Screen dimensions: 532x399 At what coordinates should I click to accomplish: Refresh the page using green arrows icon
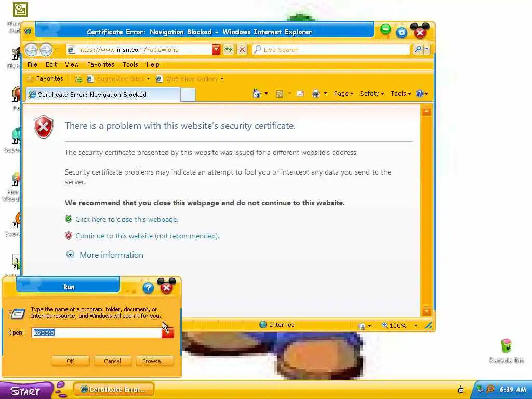tap(229, 50)
